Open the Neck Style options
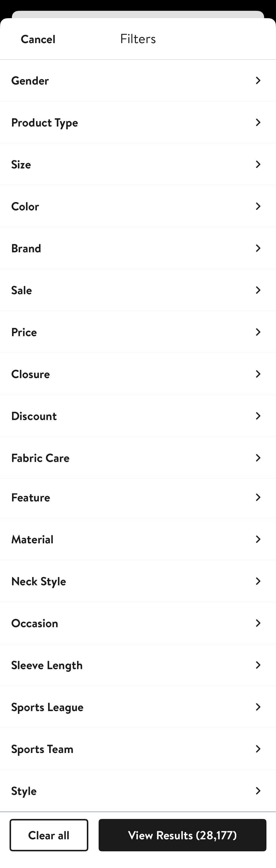Screen dimensions: 276x868 coord(258,581)
